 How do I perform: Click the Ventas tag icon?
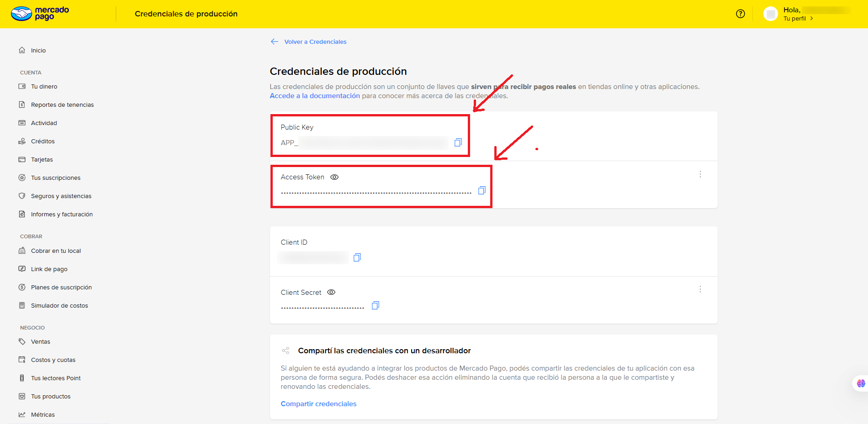click(x=22, y=341)
